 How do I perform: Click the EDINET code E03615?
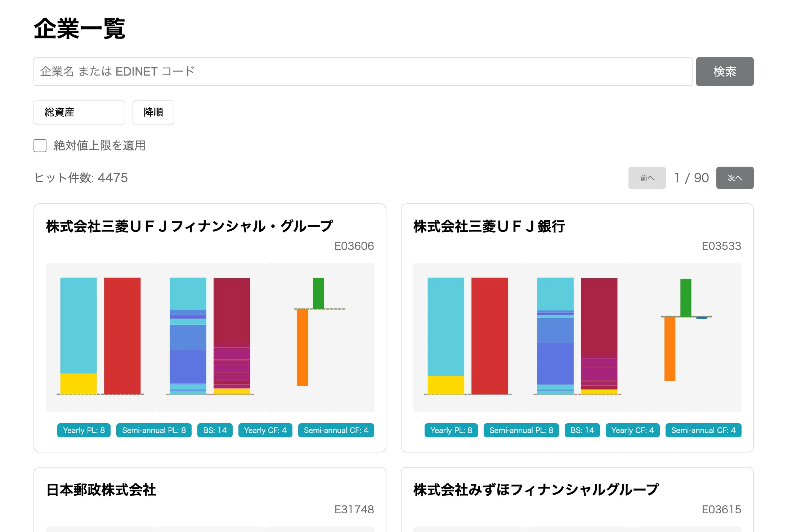[721, 510]
